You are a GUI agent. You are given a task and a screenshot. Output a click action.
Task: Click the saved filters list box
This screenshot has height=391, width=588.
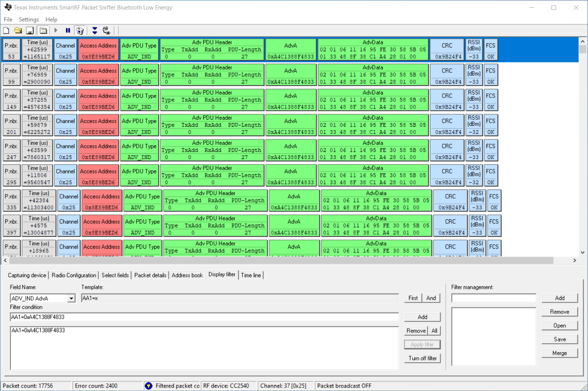tap(494, 336)
